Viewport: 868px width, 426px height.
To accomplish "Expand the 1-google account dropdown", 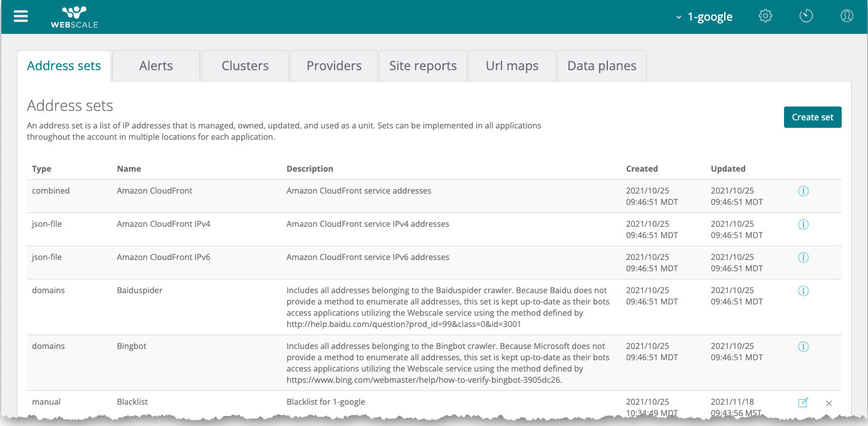I will click(704, 17).
